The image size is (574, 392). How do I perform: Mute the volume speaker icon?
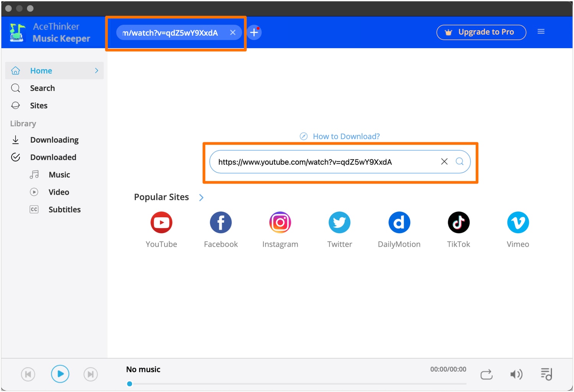(x=516, y=374)
